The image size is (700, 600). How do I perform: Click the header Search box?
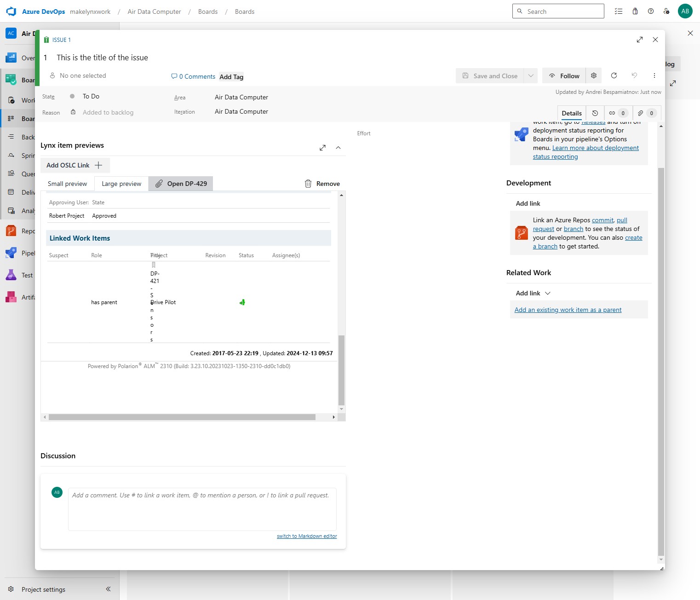pos(558,11)
